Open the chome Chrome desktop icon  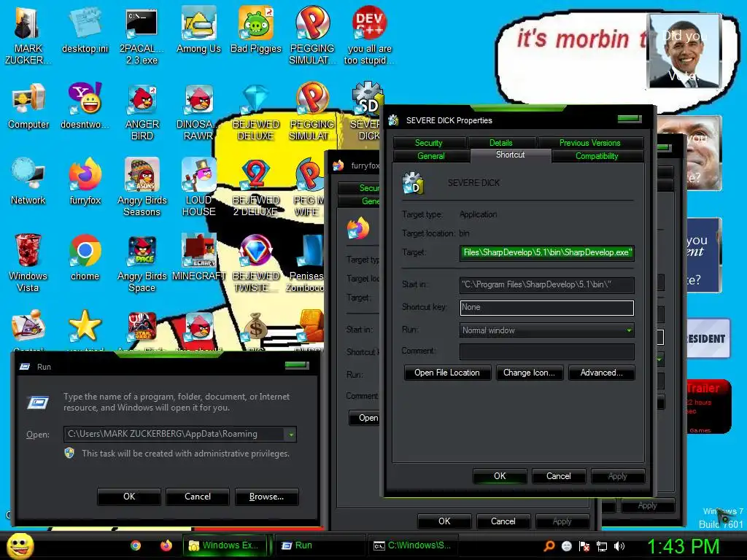pyautogui.click(x=85, y=257)
